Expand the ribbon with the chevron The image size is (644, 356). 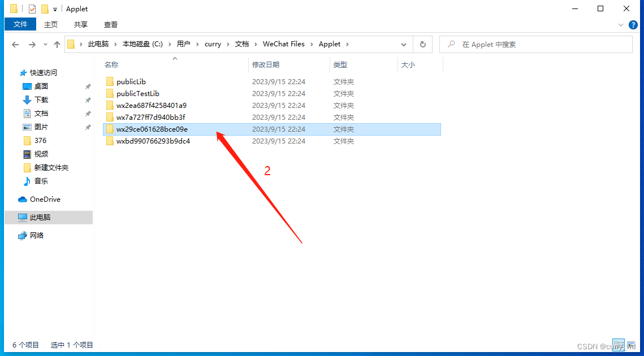[x=621, y=25]
